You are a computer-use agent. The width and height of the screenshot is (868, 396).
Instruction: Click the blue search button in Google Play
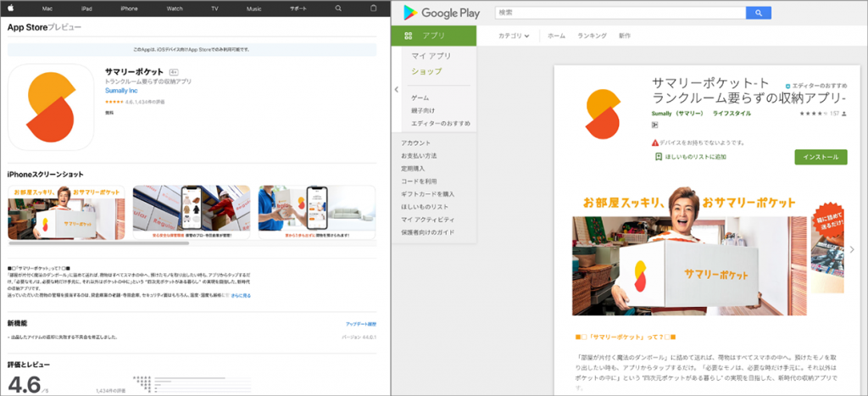point(759,13)
